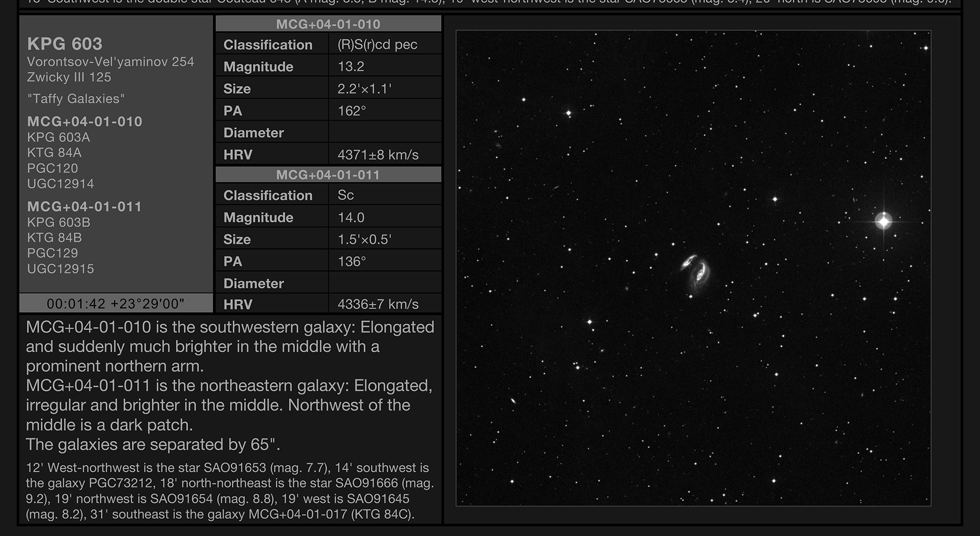Image resolution: width=980 pixels, height=536 pixels.
Task: Select size value 2.2'×1.1'
Action: [x=365, y=89]
